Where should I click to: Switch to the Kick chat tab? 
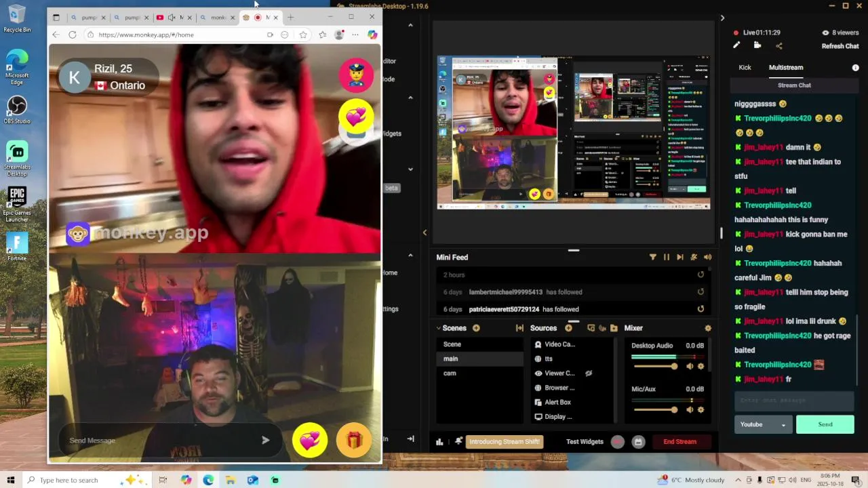pos(745,67)
